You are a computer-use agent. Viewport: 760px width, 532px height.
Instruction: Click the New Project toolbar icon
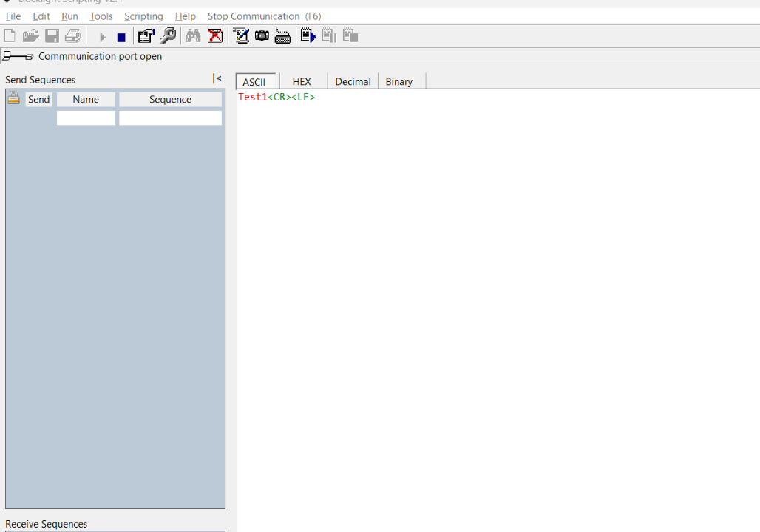point(10,36)
